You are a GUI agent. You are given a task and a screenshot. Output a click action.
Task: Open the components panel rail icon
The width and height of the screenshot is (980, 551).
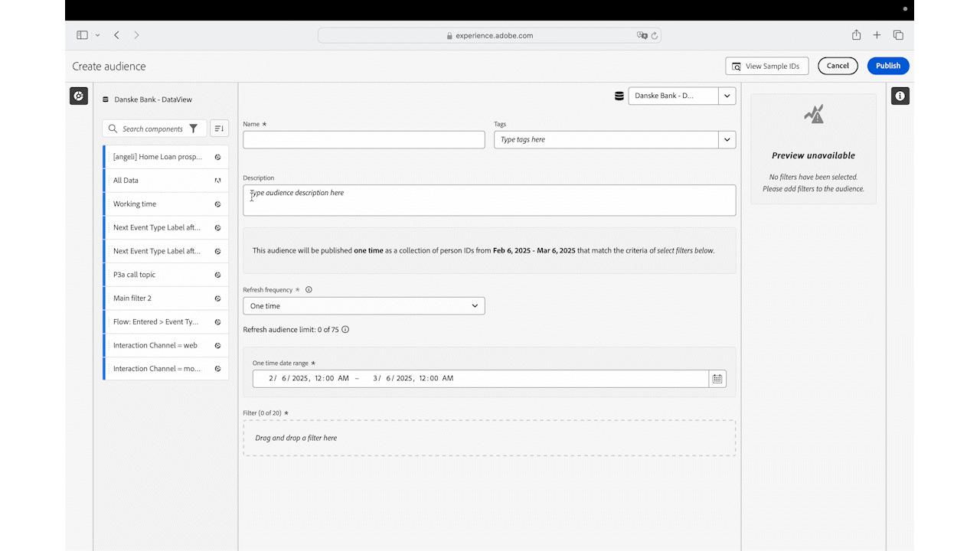79,96
